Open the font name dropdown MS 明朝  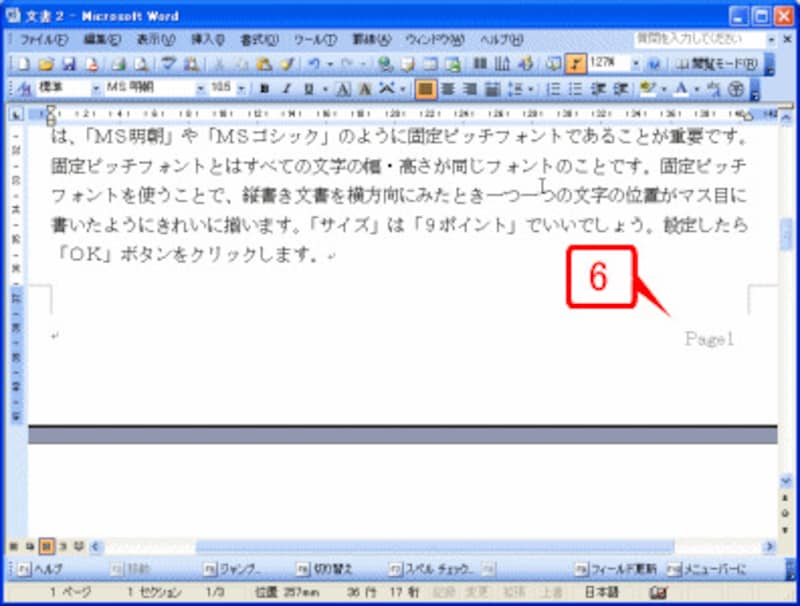point(200,89)
